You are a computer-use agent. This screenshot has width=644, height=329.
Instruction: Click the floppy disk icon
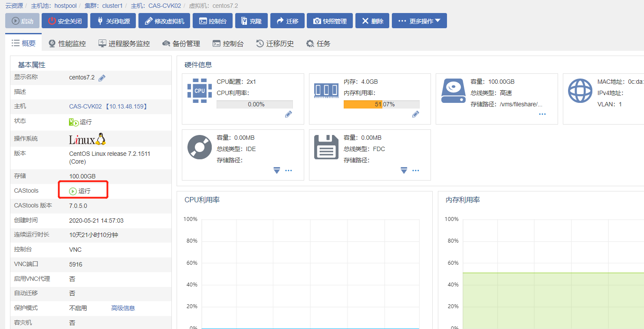[x=326, y=147]
